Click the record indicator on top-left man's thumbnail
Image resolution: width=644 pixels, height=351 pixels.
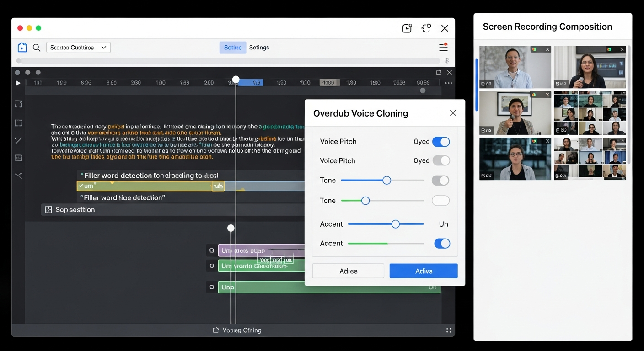(x=533, y=49)
